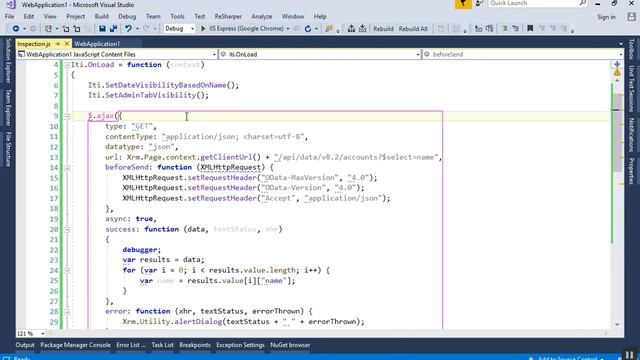640x360 pixels.
Task: Open the ReSharper menu
Action: 228,17
